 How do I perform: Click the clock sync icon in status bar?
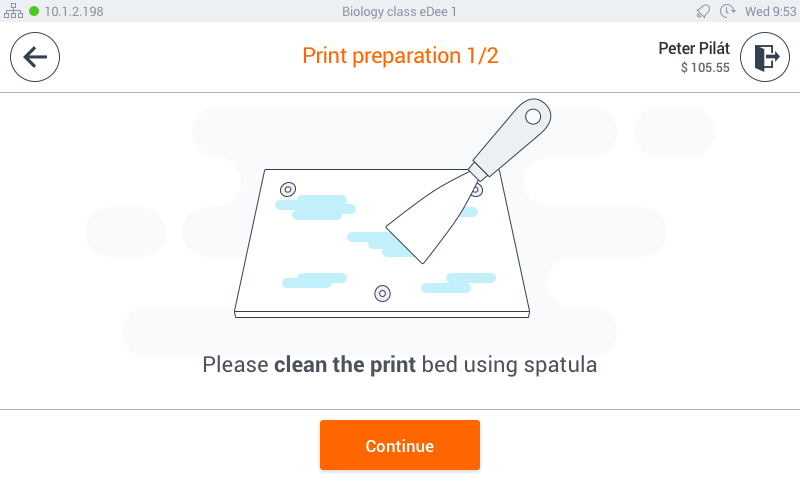727,11
